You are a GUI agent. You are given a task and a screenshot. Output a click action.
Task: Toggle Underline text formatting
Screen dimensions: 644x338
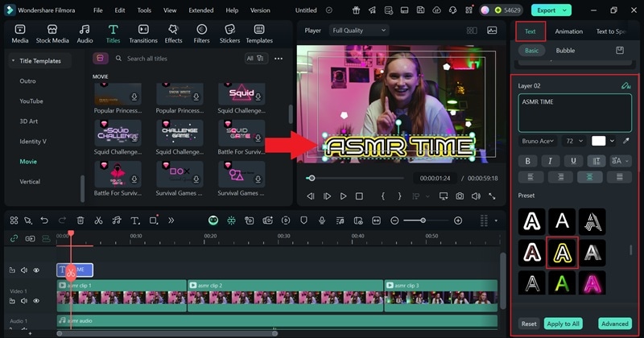click(573, 161)
